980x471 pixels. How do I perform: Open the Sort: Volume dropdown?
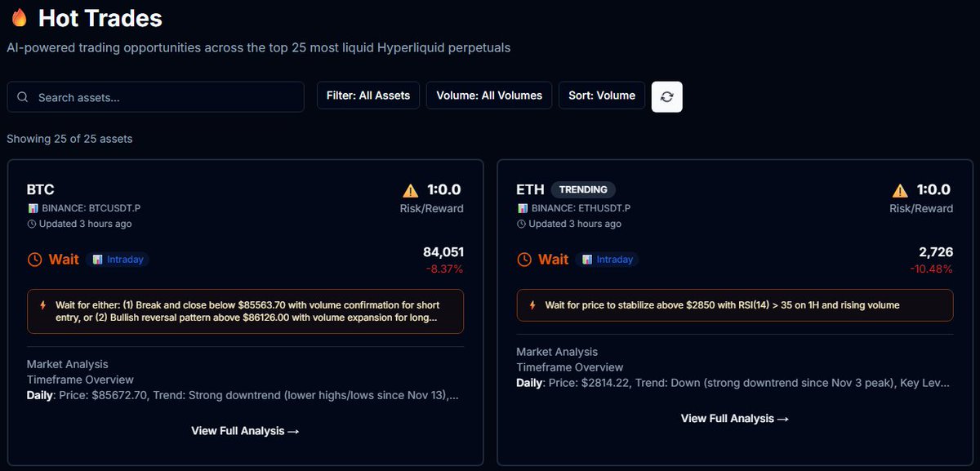[602, 96]
